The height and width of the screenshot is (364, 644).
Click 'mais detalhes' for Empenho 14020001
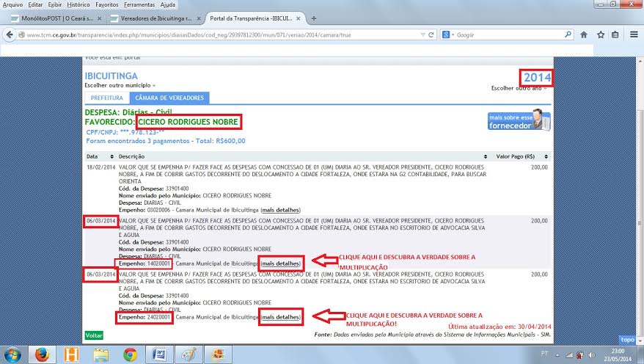pos(281,263)
